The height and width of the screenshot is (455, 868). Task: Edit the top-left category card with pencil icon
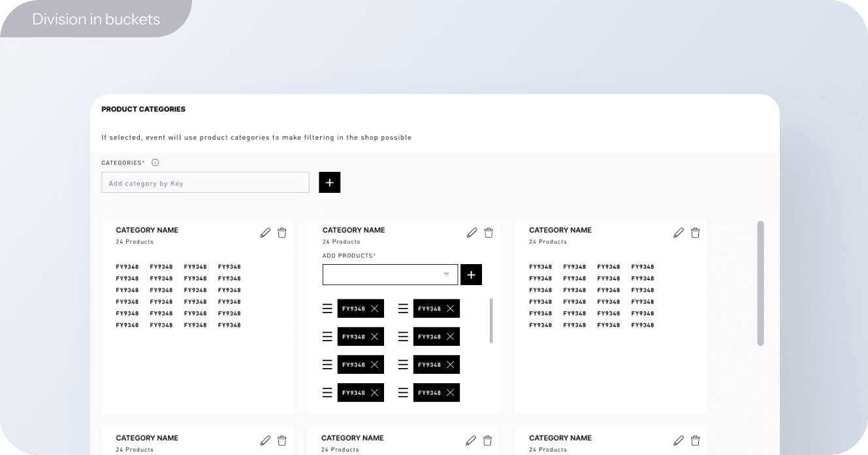265,233
